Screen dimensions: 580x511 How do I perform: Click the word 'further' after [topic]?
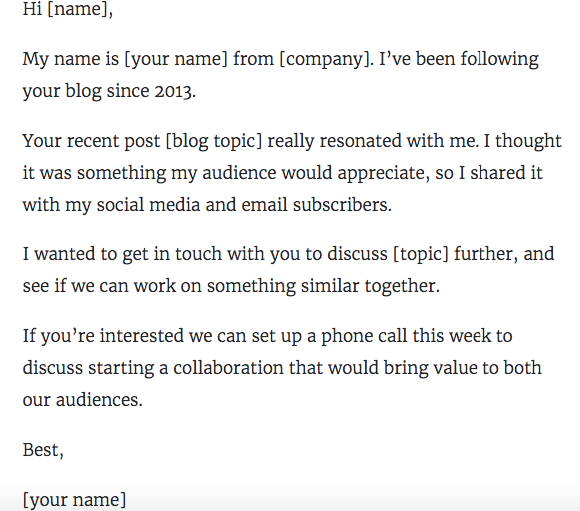(483, 254)
